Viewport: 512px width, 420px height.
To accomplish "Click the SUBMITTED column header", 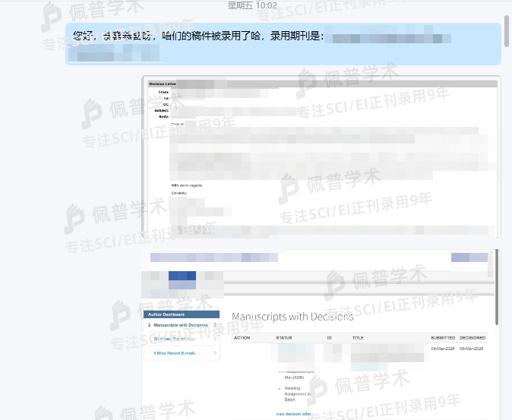I will point(442,337).
